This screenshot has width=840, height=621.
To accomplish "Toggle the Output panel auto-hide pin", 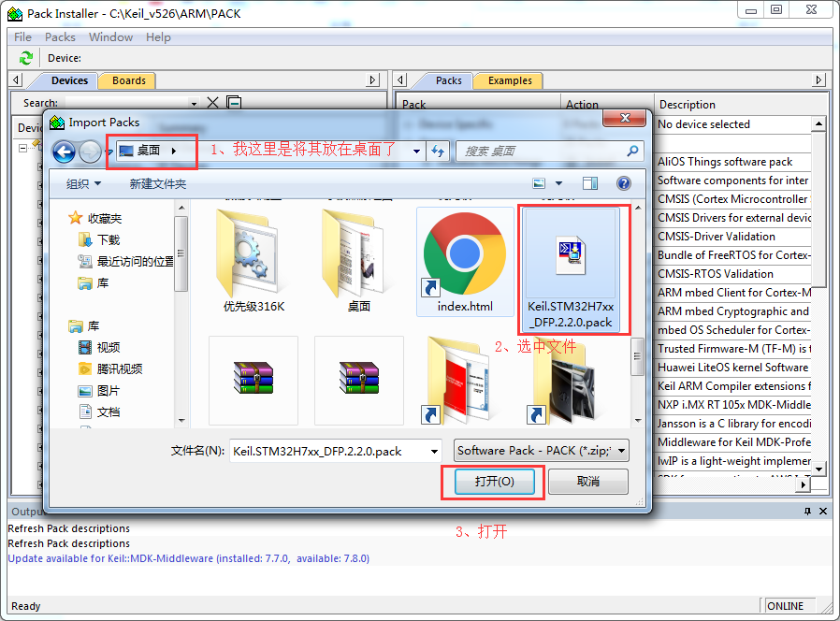I will 808,512.
